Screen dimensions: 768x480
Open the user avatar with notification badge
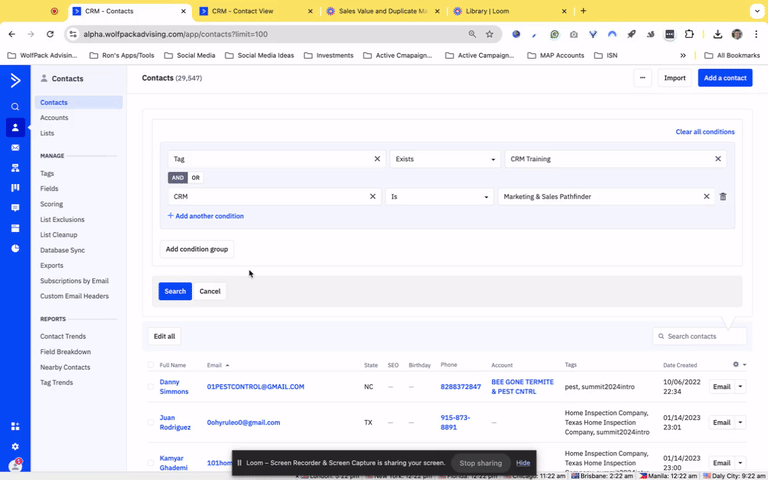15,465
